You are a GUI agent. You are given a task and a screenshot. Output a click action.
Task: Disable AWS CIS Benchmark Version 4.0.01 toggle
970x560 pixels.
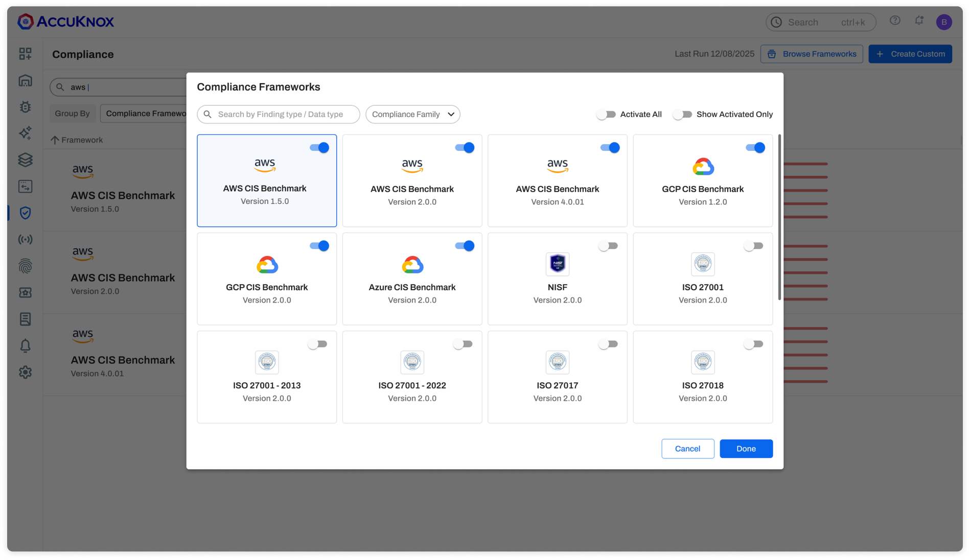[x=610, y=148]
